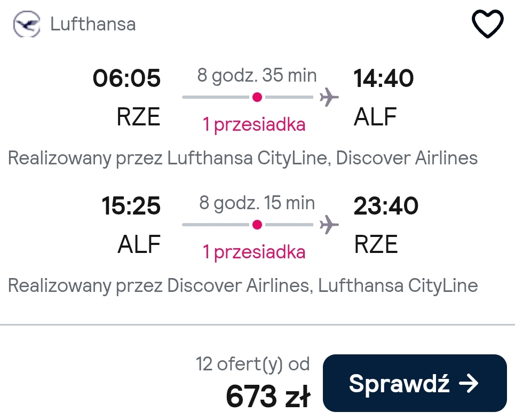The width and height of the screenshot is (515, 420).
Task: Click the arrow inside the Sprawdź button
Action: [x=469, y=383]
